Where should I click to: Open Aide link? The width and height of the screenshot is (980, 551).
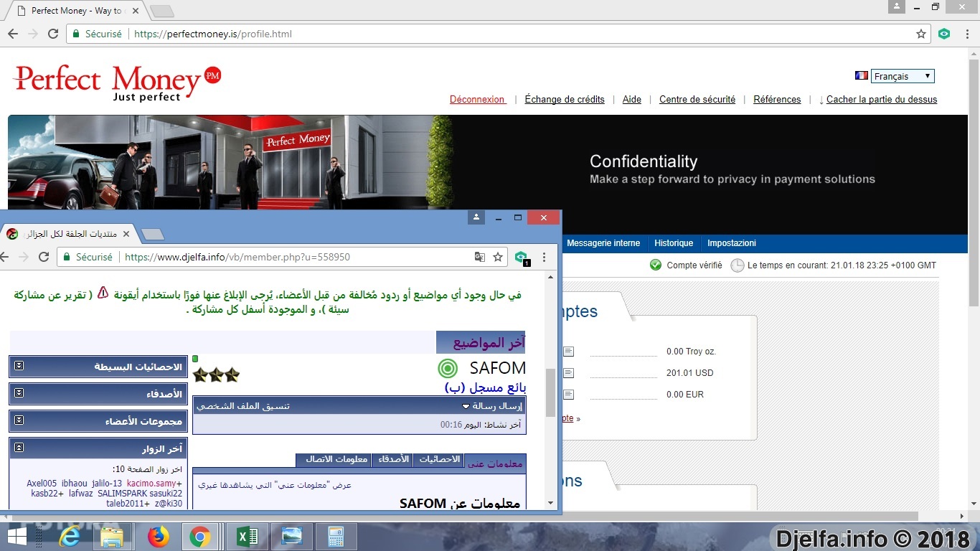tap(632, 100)
